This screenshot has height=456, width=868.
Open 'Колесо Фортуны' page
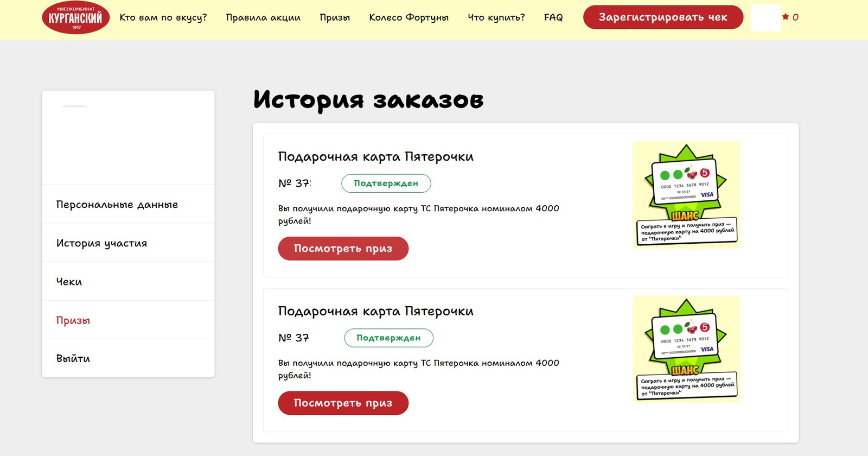(x=409, y=17)
